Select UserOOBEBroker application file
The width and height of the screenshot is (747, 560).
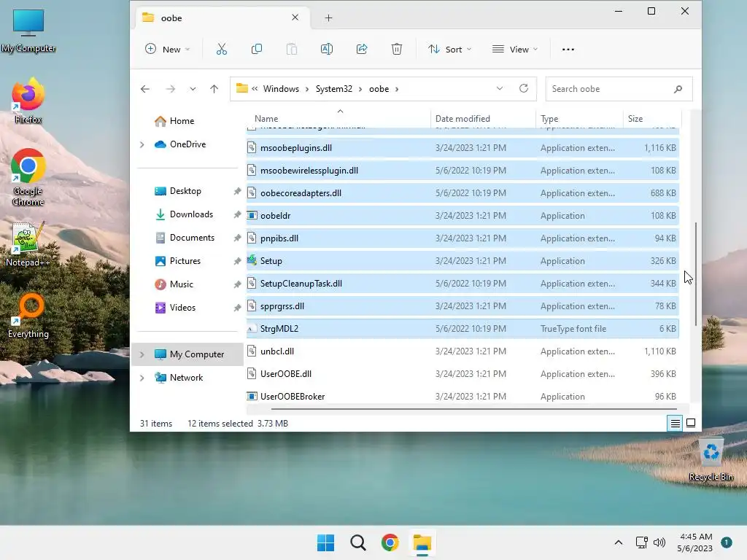tap(462, 396)
